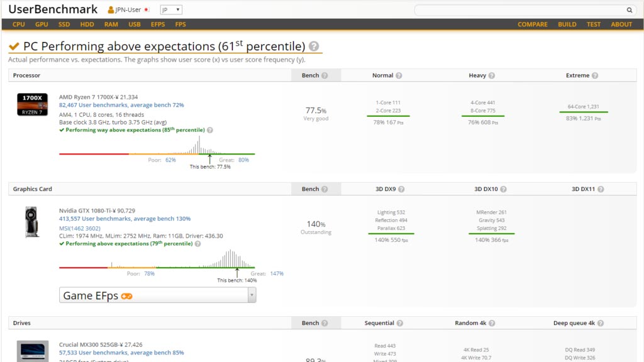Open the FPS menu
This screenshot has width=644, height=362.
(180, 25)
